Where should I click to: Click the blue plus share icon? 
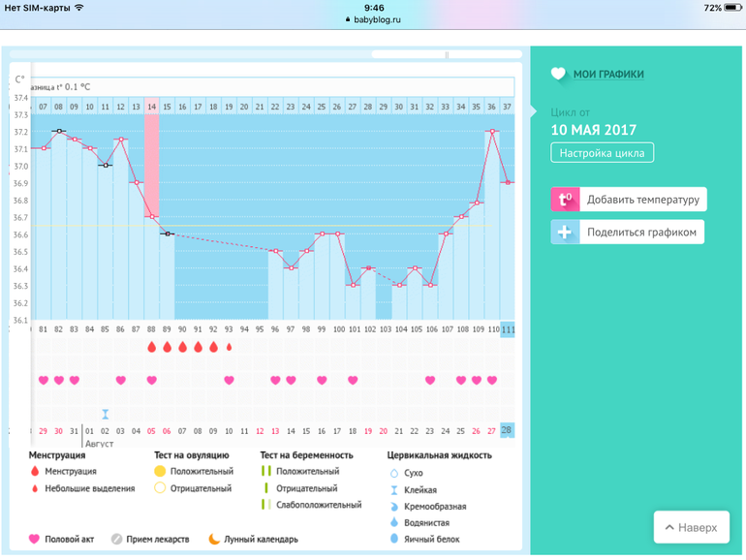(x=565, y=233)
